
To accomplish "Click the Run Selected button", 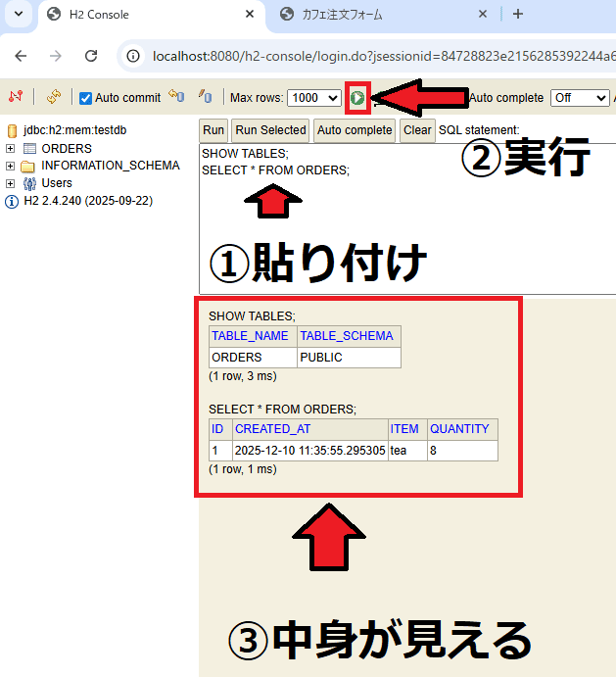I will click(270, 130).
